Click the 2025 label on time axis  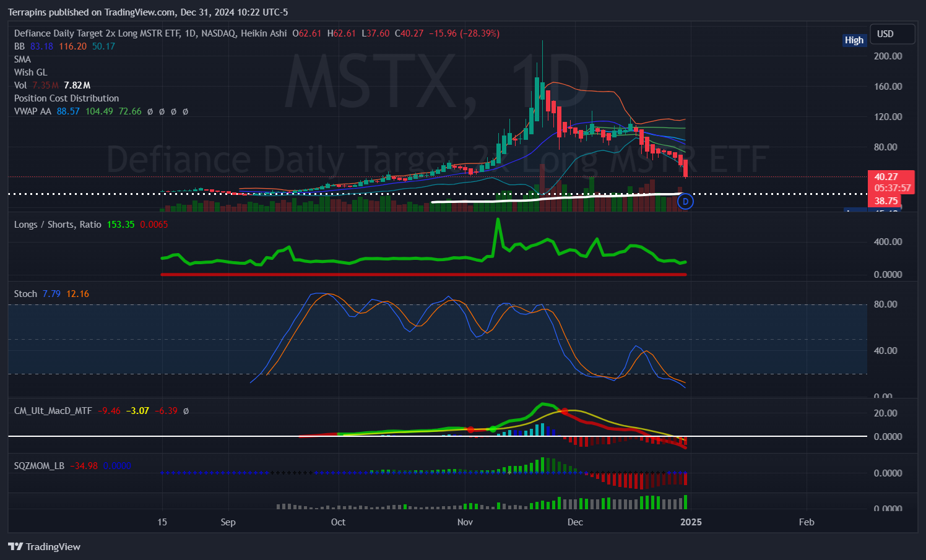[691, 522]
